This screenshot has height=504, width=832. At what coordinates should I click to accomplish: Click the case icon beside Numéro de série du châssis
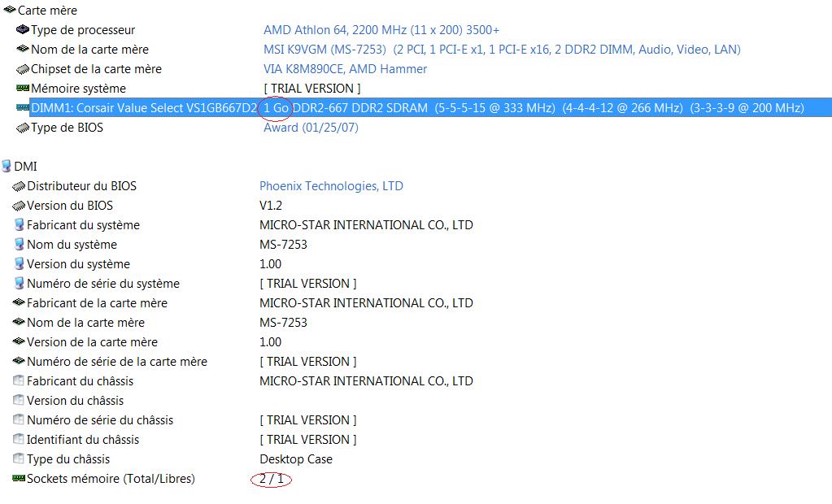(19, 419)
